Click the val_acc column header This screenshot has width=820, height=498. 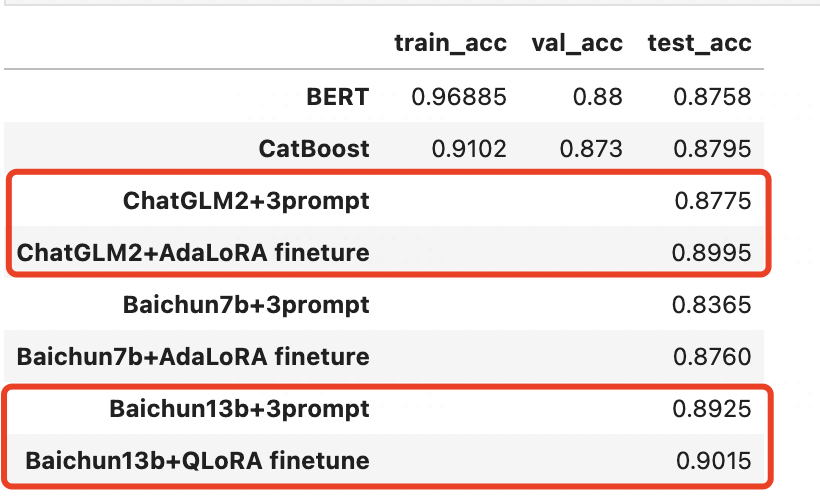pyautogui.click(x=577, y=43)
